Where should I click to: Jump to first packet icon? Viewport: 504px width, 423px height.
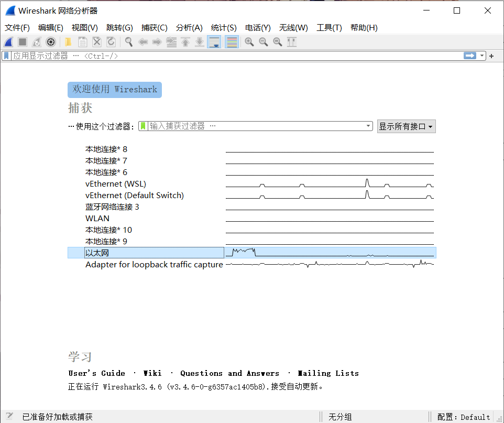185,42
